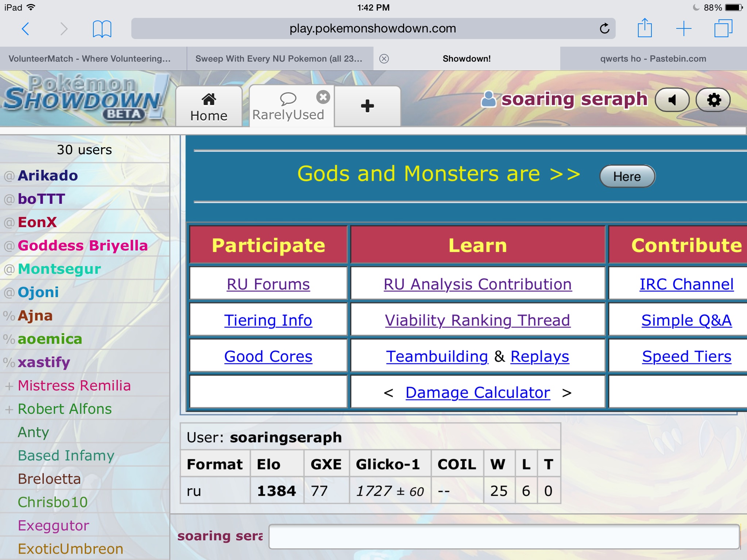Select user EonX in user list
Screen dimensions: 747x560
85,222
